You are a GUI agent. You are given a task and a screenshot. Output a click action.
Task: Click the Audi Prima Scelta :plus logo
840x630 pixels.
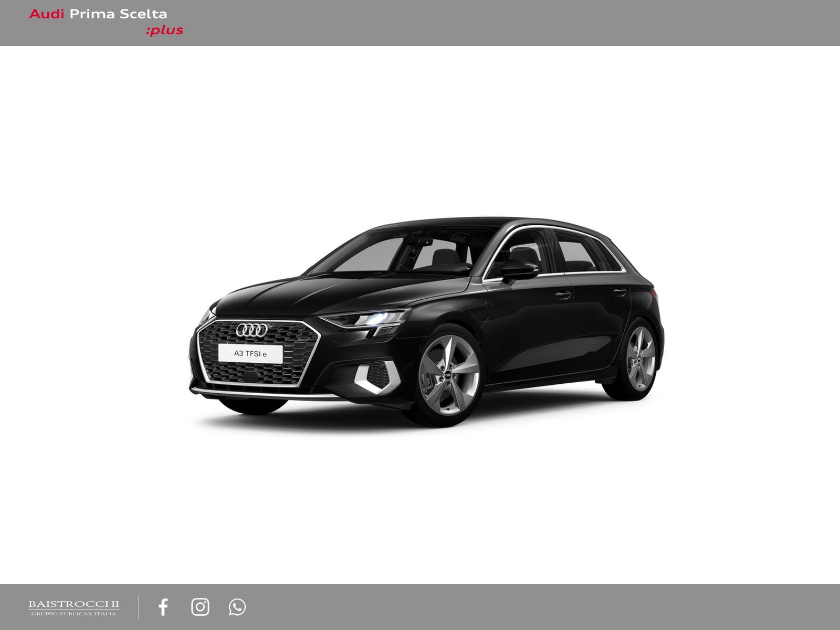click(106, 22)
